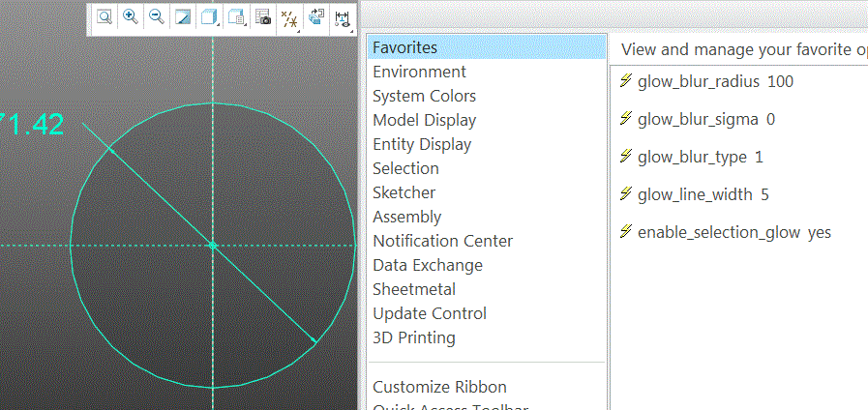The width and height of the screenshot is (868, 410).
Task: Open Notification Center options
Action: 443,241
